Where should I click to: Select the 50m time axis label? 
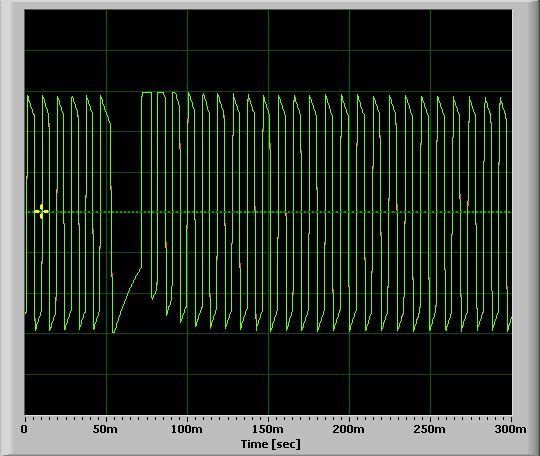click(105, 429)
